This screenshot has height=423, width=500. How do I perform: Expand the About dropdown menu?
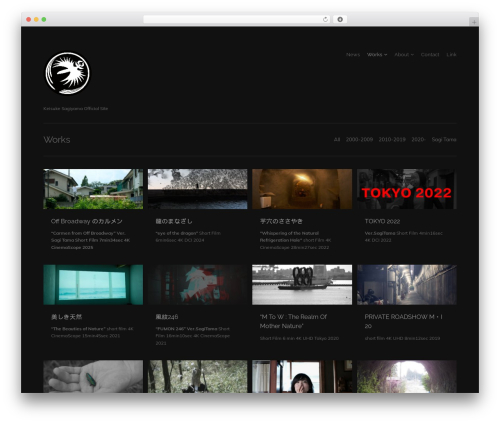coord(404,55)
